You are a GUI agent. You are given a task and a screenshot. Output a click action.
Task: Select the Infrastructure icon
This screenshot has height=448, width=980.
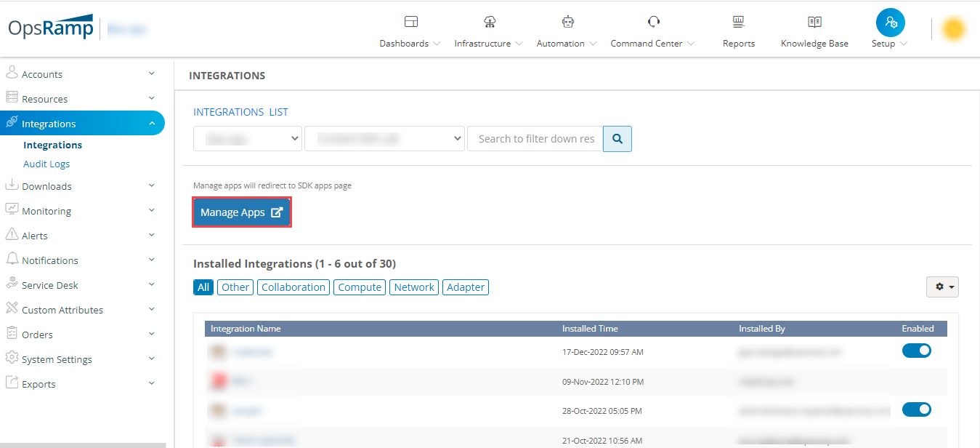[x=483, y=29]
